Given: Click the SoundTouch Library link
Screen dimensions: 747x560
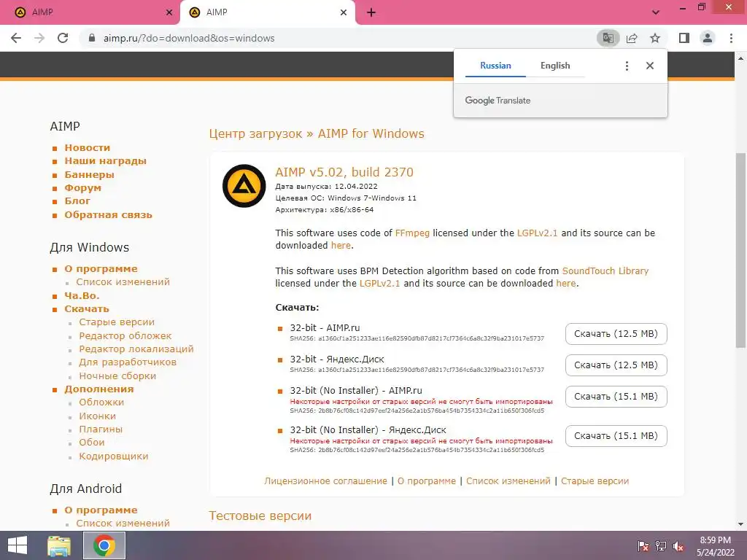Looking at the screenshot, I should pos(605,271).
